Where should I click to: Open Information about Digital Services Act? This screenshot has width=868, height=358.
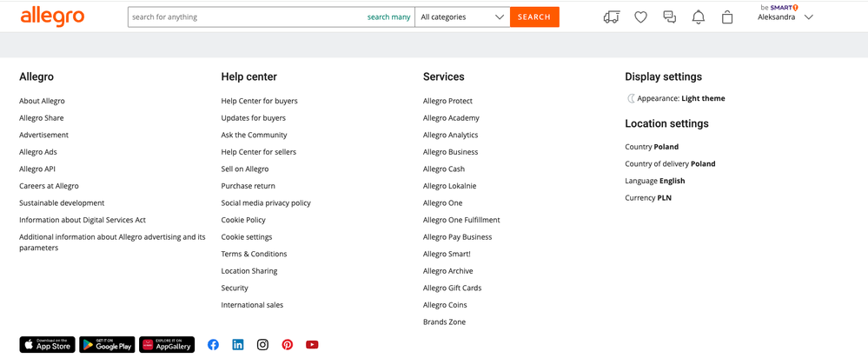coord(83,220)
